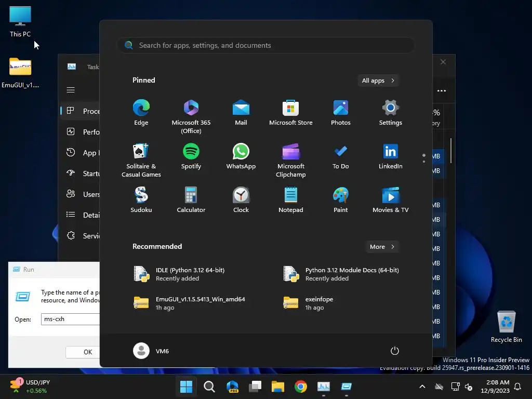The image size is (532, 399).
Task: Launch Spotify from pinned apps
Action: pyautogui.click(x=191, y=156)
